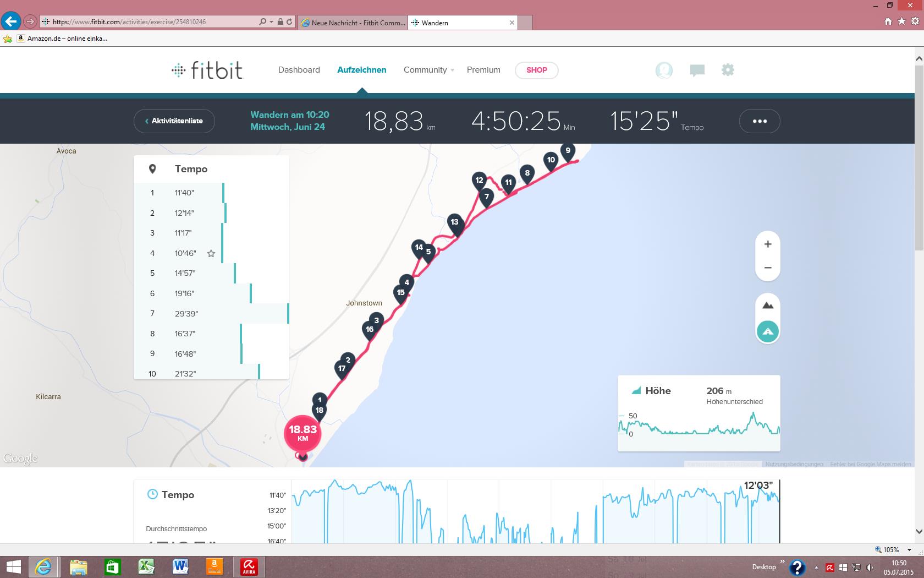Toggle the teal elevation overlay button

[x=768, y=331]
